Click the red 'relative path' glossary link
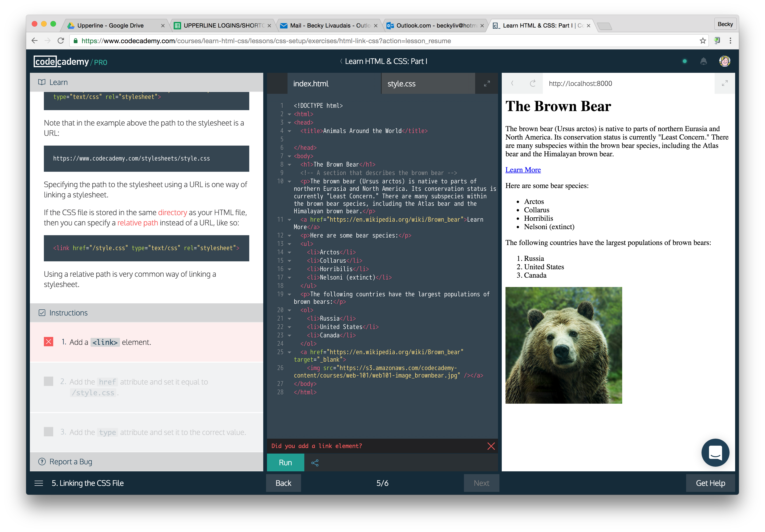The width and height of the screenshot is (765, 532). click(x=137, y=223)
